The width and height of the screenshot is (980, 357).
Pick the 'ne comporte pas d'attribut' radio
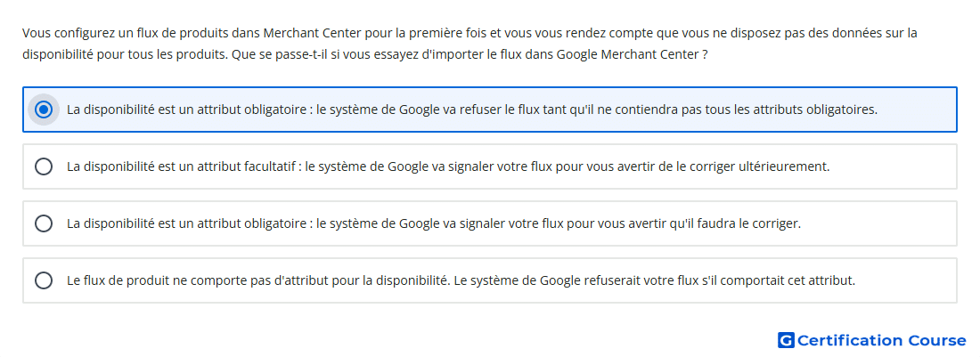43,280
